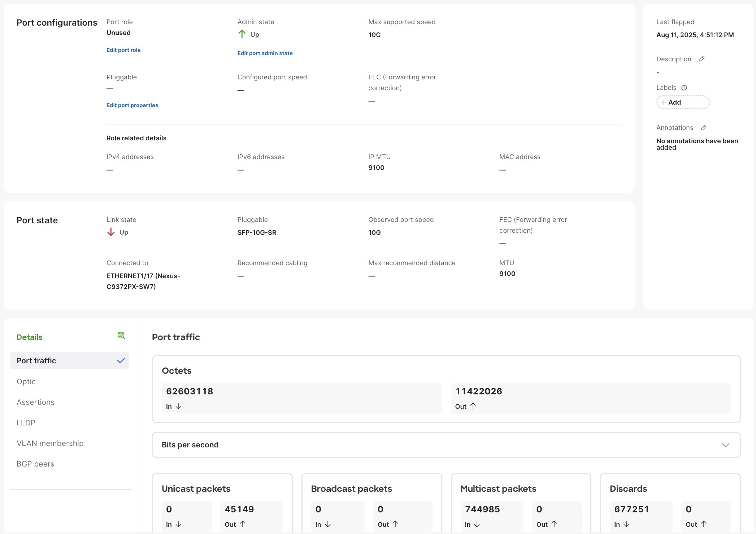Click Unicast packets Out value 45149
This screenshot has width=756, height=534.
coord(239,509)
